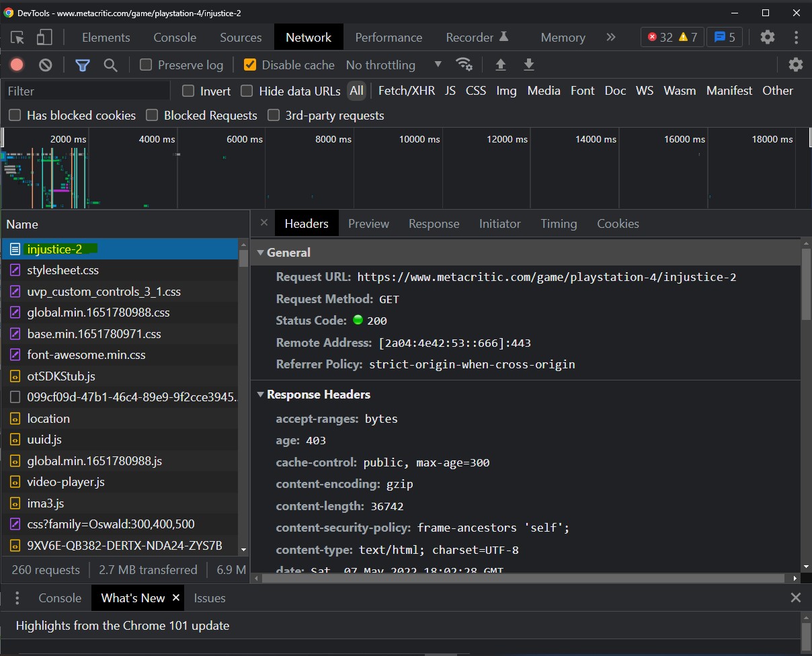This screenshot has width=812, height=656.
Task: Toggle the filter funnel icon
Action: [x=83, y=65]
